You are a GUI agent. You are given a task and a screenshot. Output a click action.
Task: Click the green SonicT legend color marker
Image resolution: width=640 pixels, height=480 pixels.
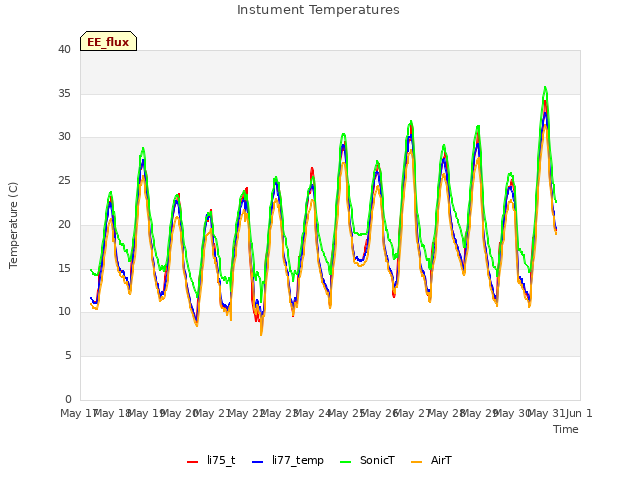pyautogui.click(x=345, y=462)
